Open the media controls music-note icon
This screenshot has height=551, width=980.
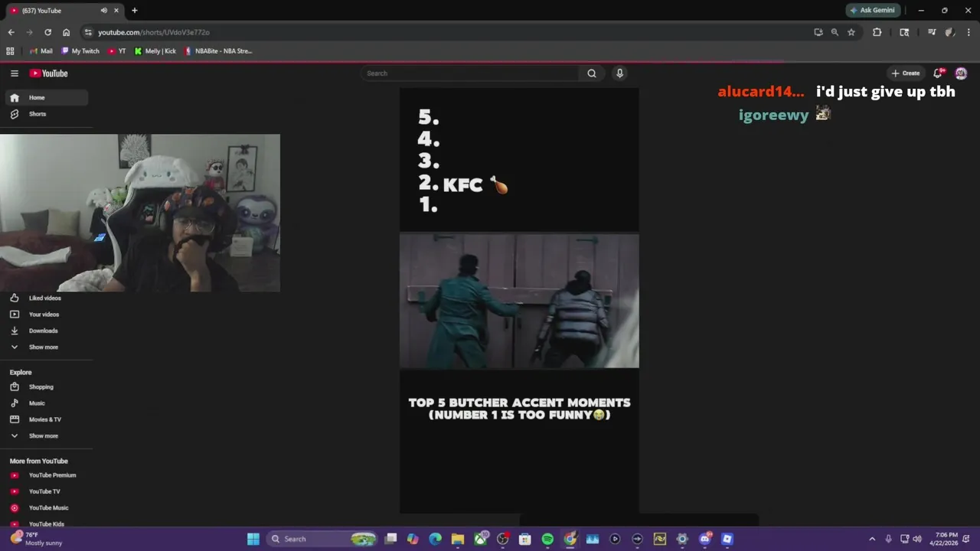[932, 32]
